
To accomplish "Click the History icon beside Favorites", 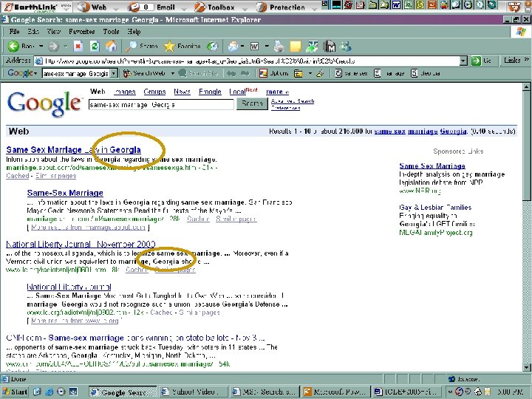I will pos(212,46).
